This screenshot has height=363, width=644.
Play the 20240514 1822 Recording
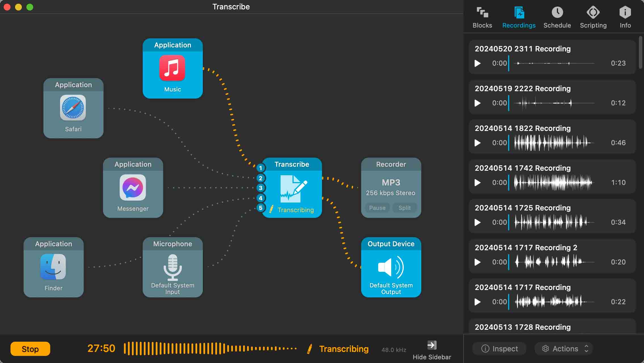pos(478,143)
